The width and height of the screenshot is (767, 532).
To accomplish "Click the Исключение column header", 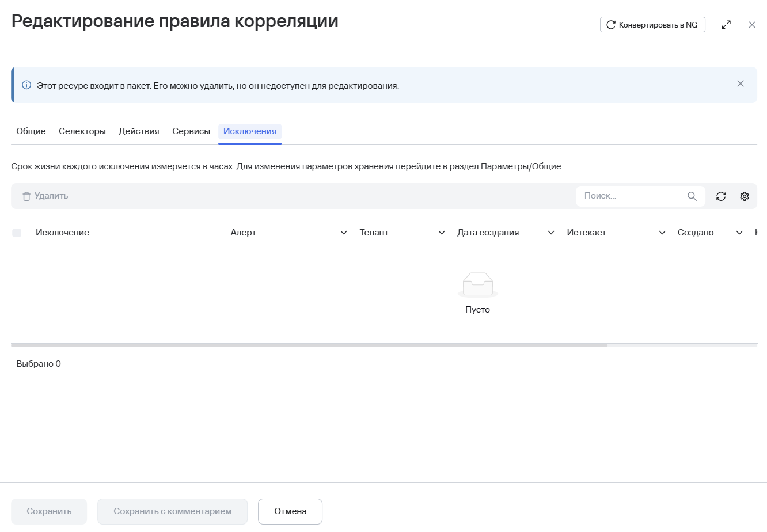I will 127,233.
